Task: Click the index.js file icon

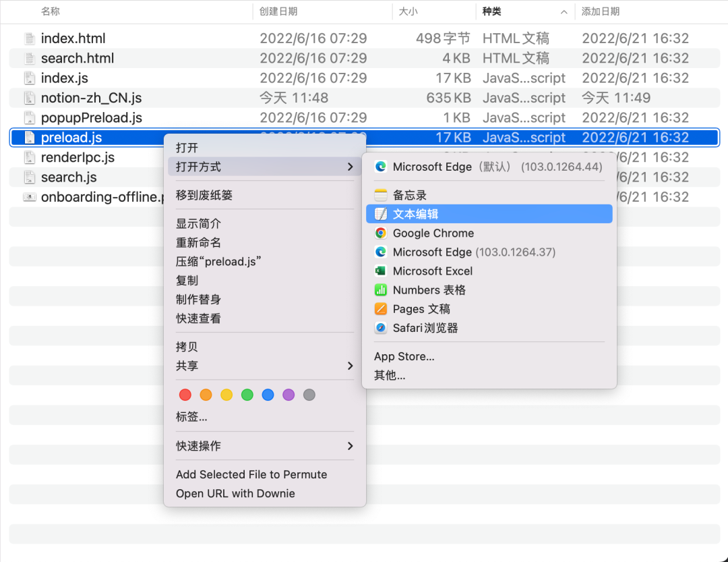Action: click(29, 78)
